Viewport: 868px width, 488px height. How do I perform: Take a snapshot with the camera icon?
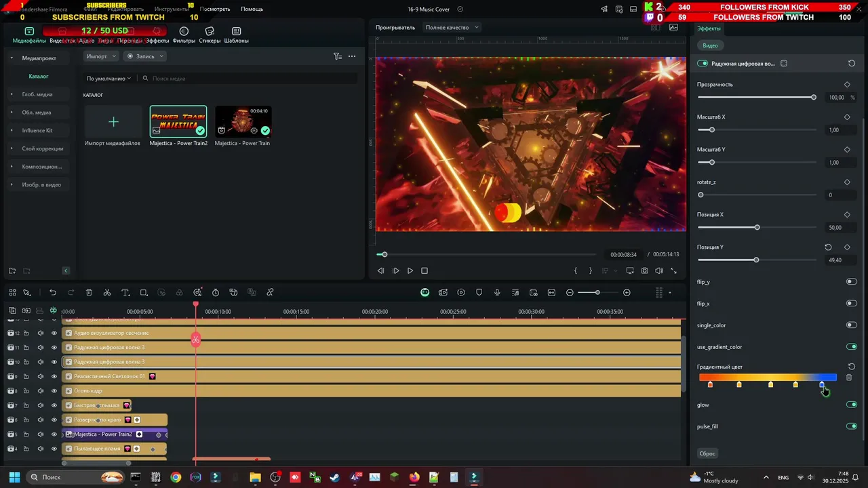point(644,270)
